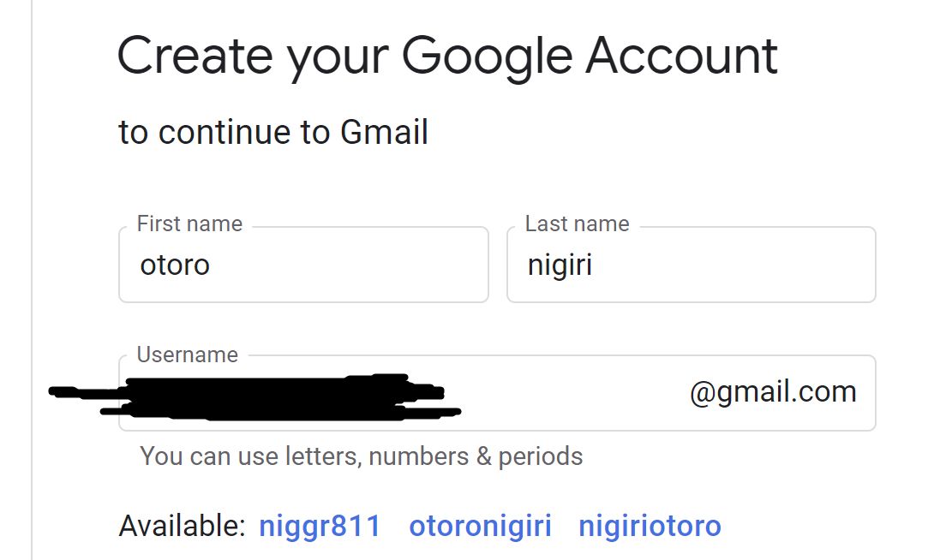
Task: Click the Create your Google Account heading
Action: tap(447, 55)
